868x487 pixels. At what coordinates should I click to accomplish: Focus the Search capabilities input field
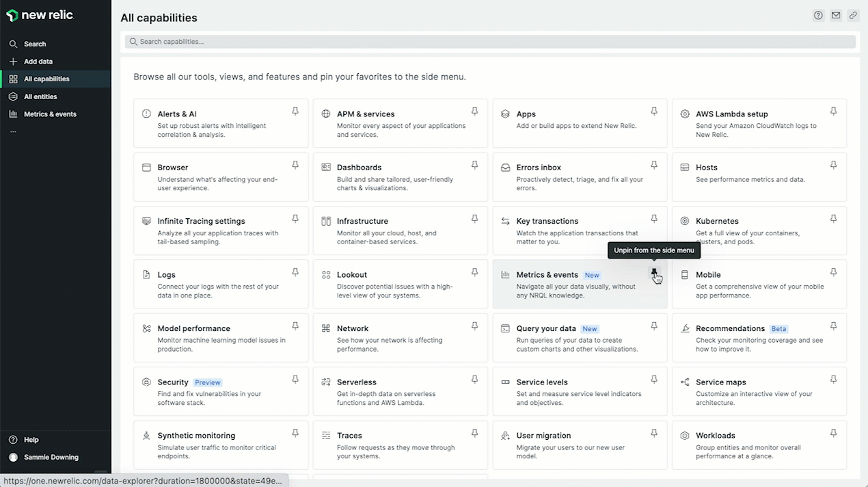coord(489,42)
